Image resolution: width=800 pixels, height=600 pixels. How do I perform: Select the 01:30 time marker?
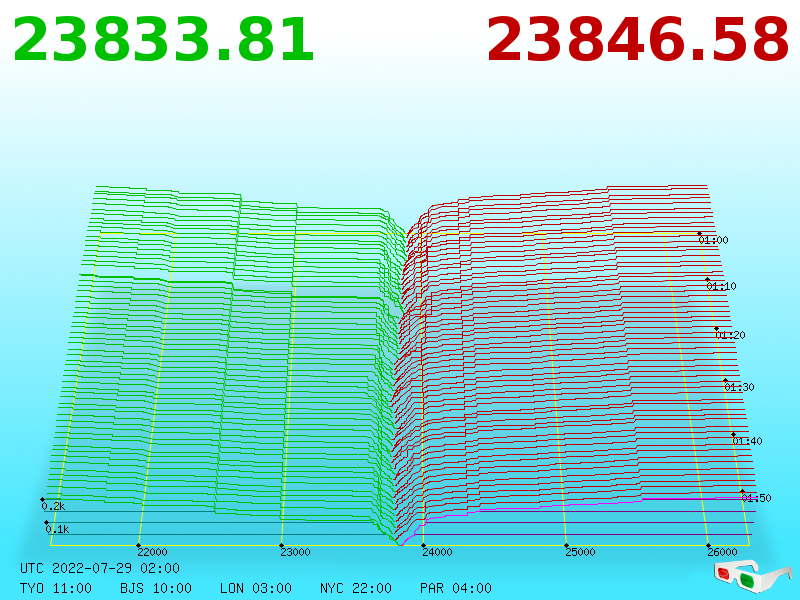pos(739,387)
